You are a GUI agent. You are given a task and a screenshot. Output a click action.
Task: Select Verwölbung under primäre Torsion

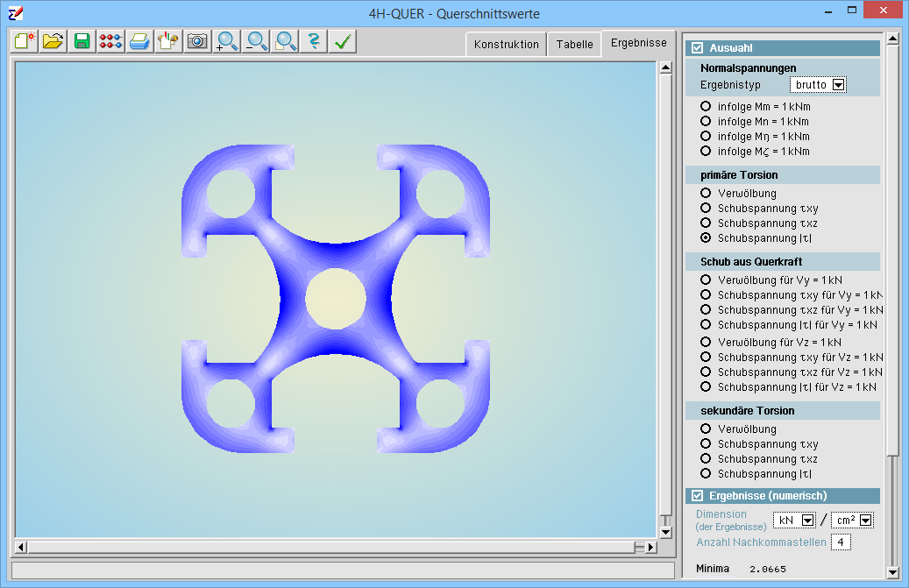click(x=706, y=194)
